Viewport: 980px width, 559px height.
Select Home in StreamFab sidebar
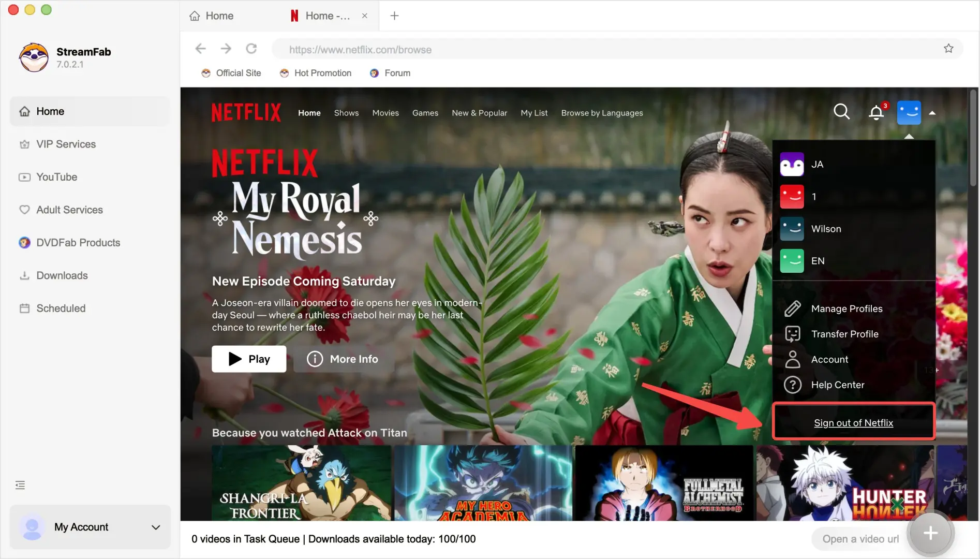tap(90, 111)
